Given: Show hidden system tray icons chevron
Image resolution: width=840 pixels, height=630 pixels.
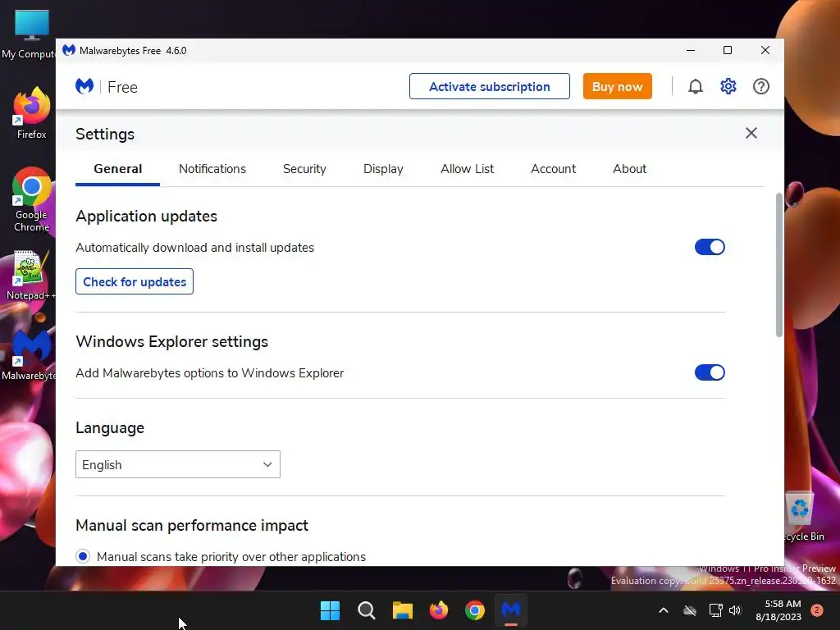Looking at the screenshot, I should [x=663, y=610].
